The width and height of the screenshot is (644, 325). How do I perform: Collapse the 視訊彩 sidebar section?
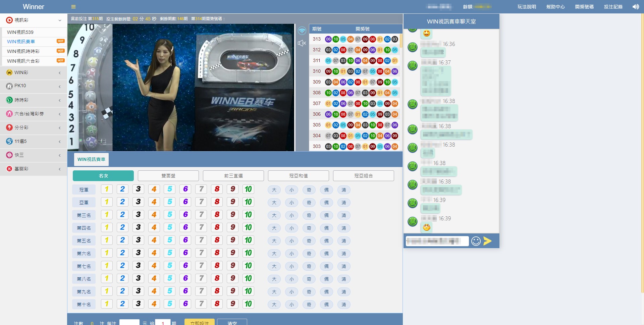tap(60, 20)
